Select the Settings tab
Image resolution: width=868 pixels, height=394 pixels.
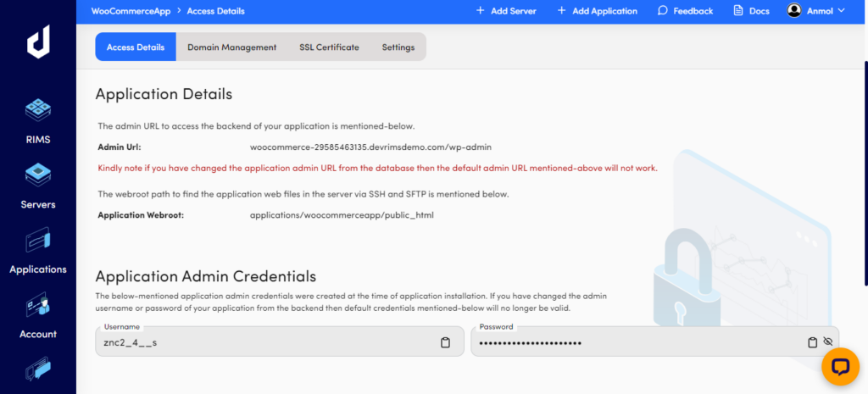[x=398, y=47]
